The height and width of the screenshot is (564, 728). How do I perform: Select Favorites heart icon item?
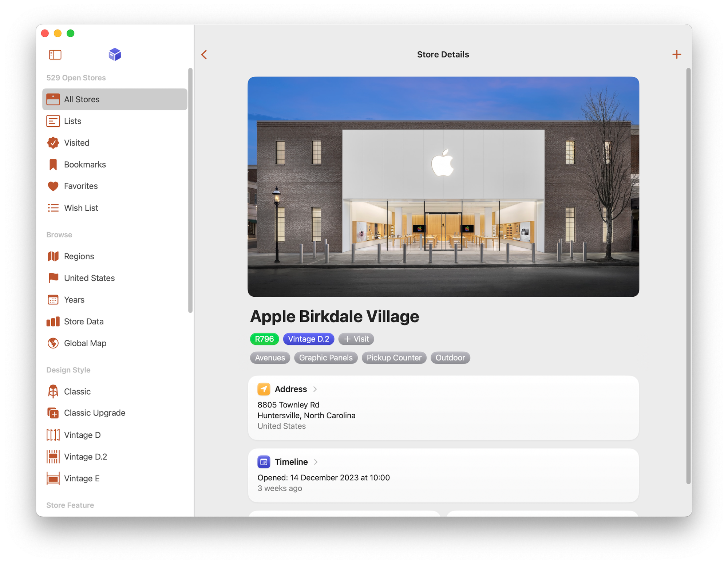tap(80, 186)
